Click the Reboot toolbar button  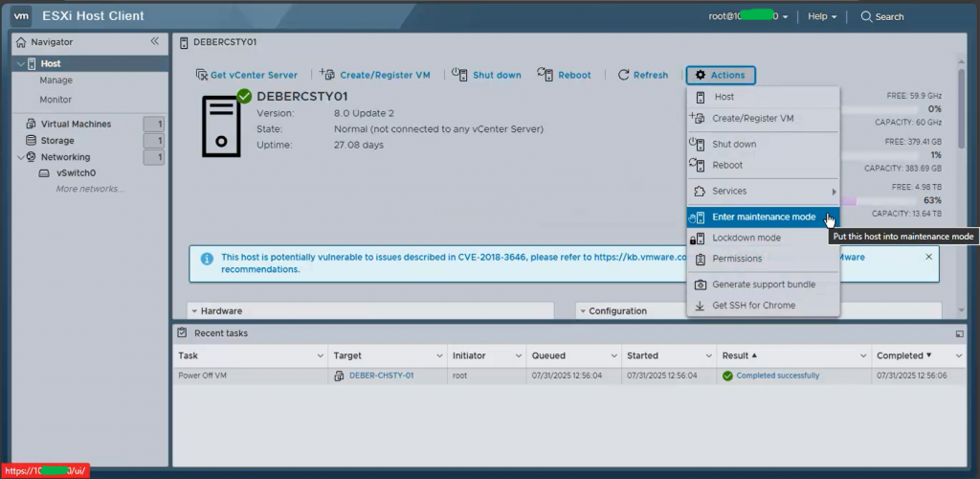tap(564, 75)
